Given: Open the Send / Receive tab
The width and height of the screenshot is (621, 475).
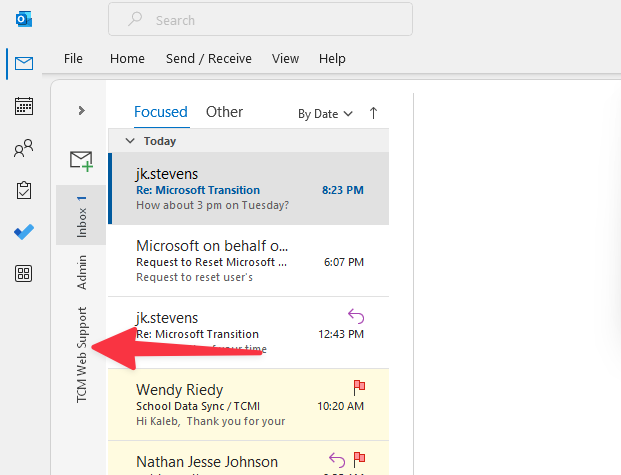Looking at the screenshot, I should (209, 59).
